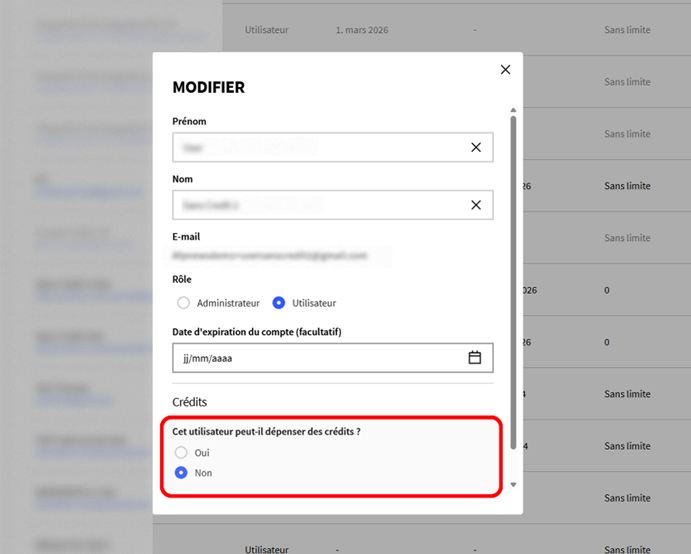Select the Administrateur role
Image resolution: width=691 pixels, height=554 pixels.
click(x=183, y=303)
